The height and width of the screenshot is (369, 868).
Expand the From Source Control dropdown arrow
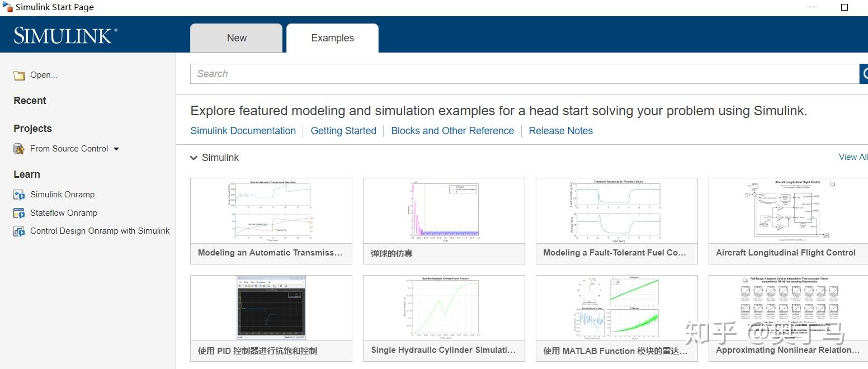pos(116,149)
